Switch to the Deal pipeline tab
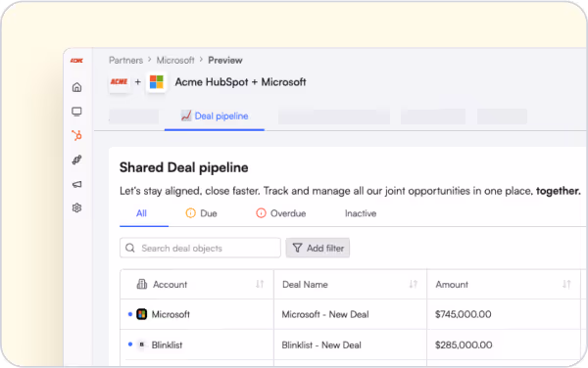This screenshot has height=368, width=588. coord(215,116)
